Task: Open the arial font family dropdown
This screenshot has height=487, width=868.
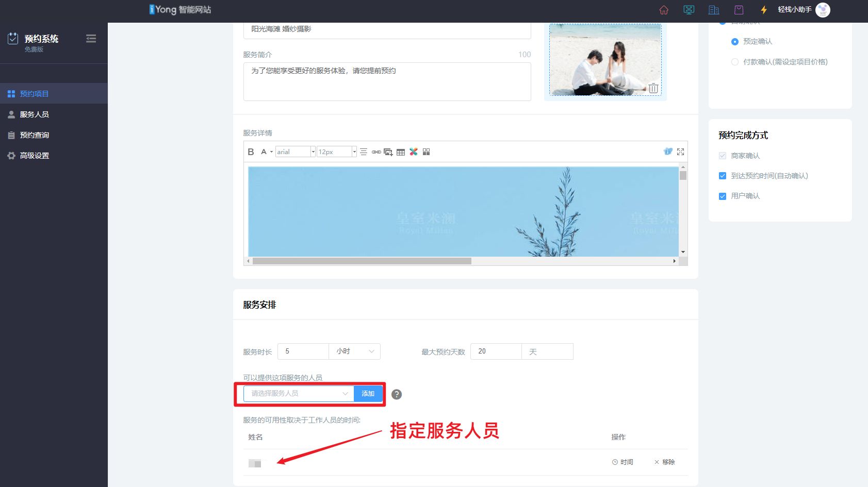Action: pos(296,152)
